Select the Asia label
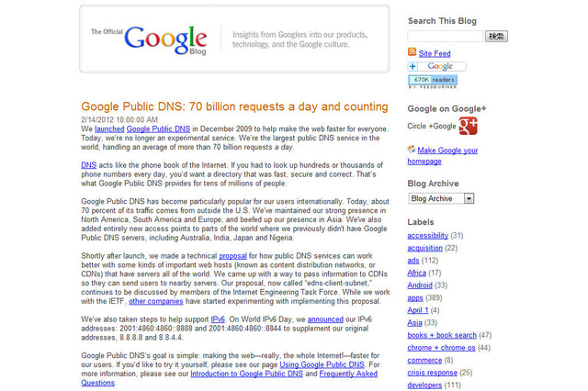This screenshot has height=391, width=588. (414, 323)
